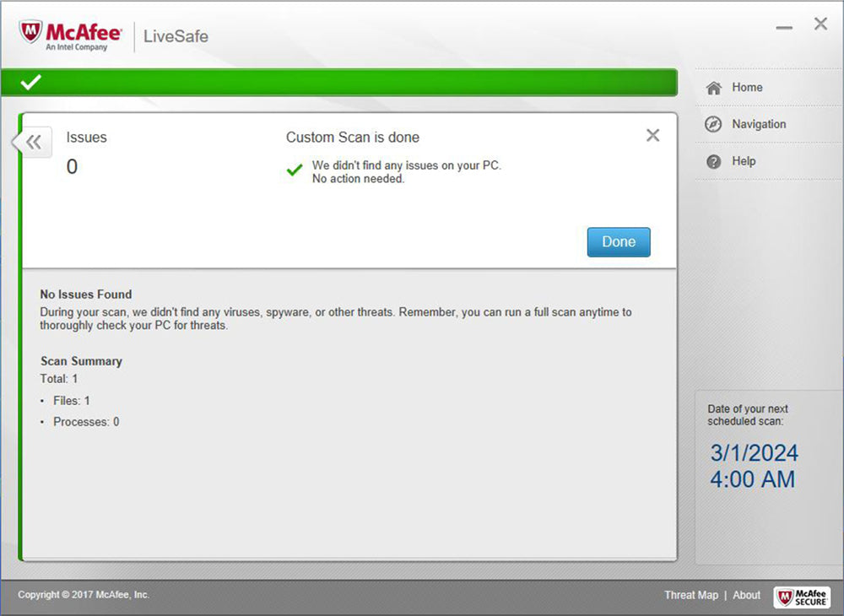The width and height of the screenshot is (844, 616).
Task: Click the green checkmark beside scan result message
Action: (295, 170)
